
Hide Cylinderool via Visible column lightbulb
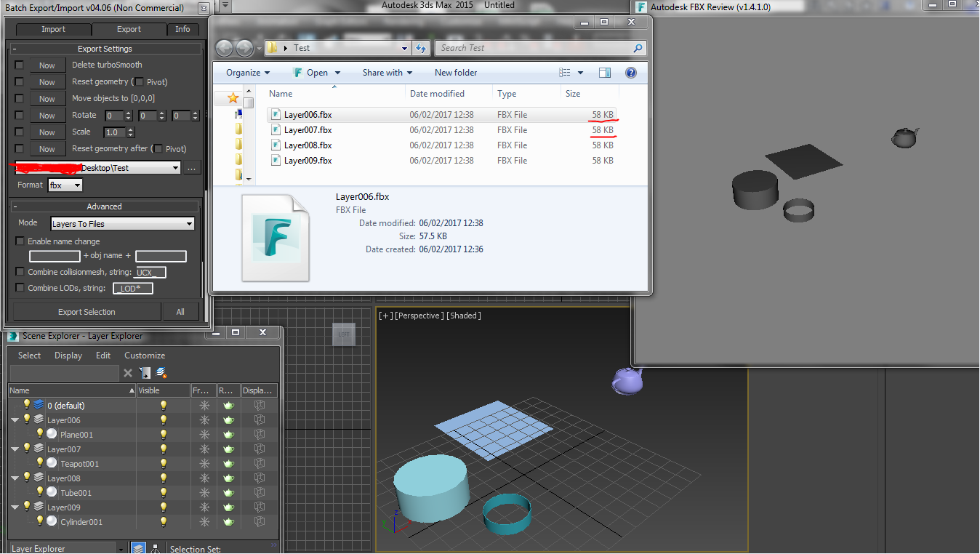tap(164, 521)
